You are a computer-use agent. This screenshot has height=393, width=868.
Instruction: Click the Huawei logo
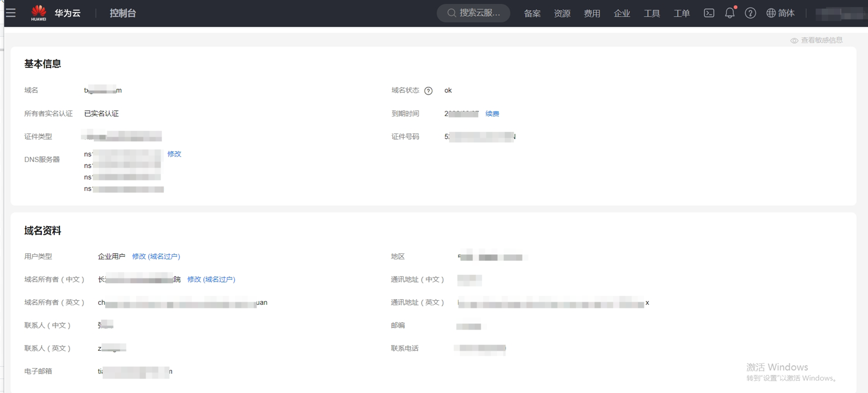39,13
